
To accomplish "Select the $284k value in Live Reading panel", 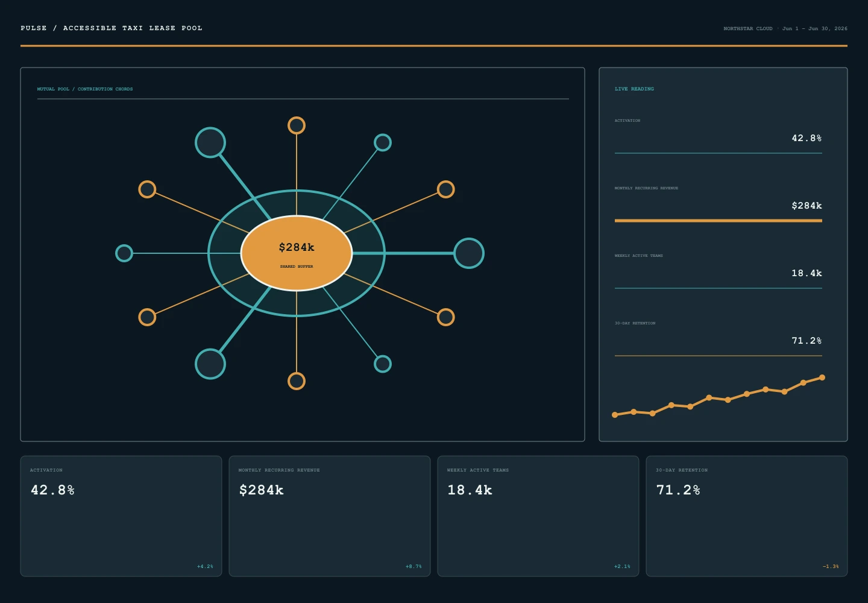I will click(807, 206).
